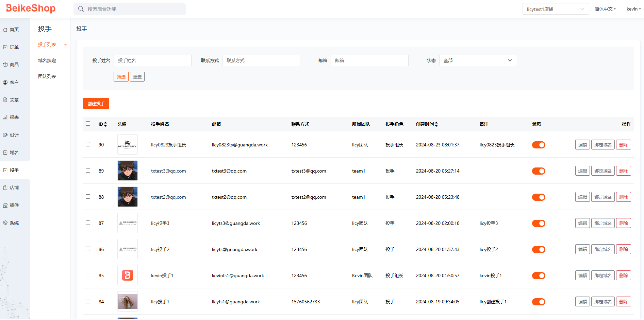Click the 投手组长 role in row 85
This screenshot has height=320, width=644.
[x=394, y=276]
